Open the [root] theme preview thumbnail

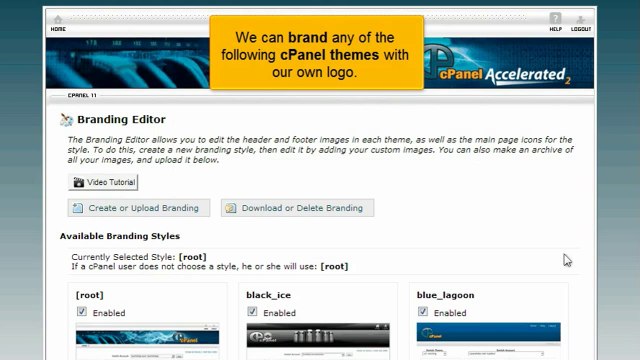tap(147, 341)
